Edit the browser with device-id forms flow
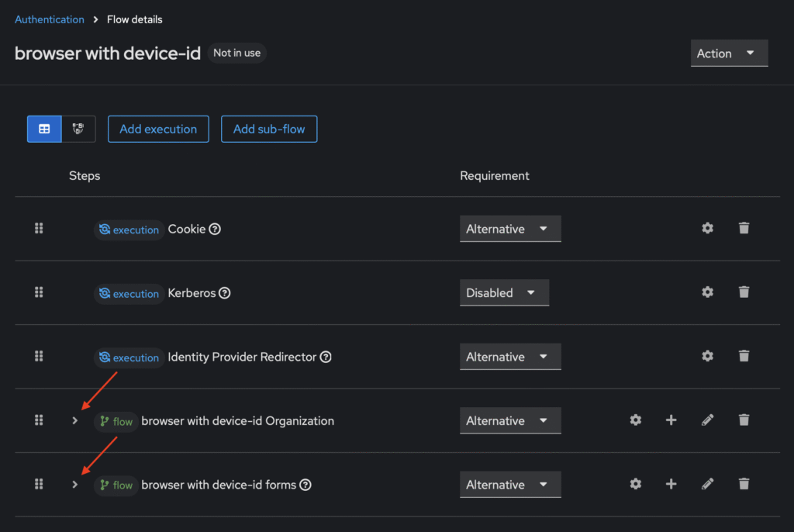This screenshot has height=532, width=794. (707, 484)
